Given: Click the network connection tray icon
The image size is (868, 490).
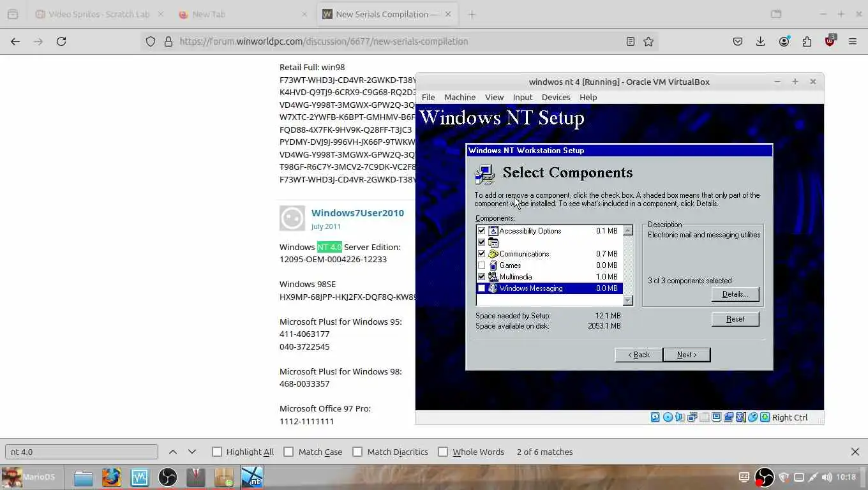Looking at the screenshot, I should pyautogui.click(x=812, y=477).
